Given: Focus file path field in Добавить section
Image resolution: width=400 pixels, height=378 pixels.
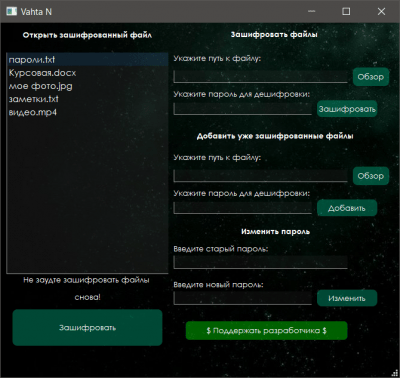Looking at the screenshot, I should pos(260,176).
